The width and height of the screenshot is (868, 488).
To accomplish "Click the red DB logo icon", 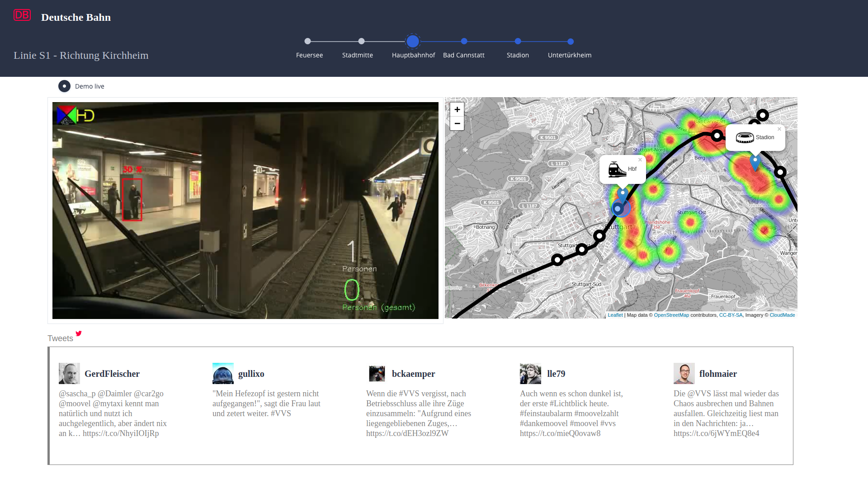I will coord(22,15).
